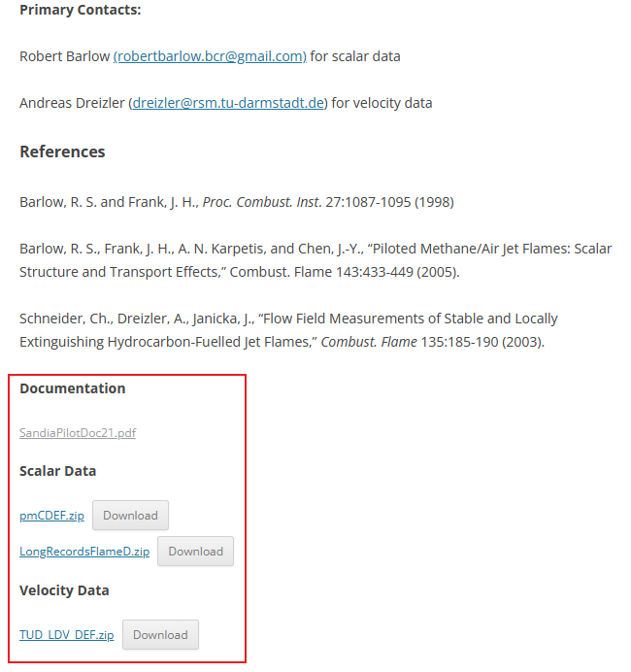Click the Primary Contacts heading
The image size is (631, 672).
pos(80,10)
